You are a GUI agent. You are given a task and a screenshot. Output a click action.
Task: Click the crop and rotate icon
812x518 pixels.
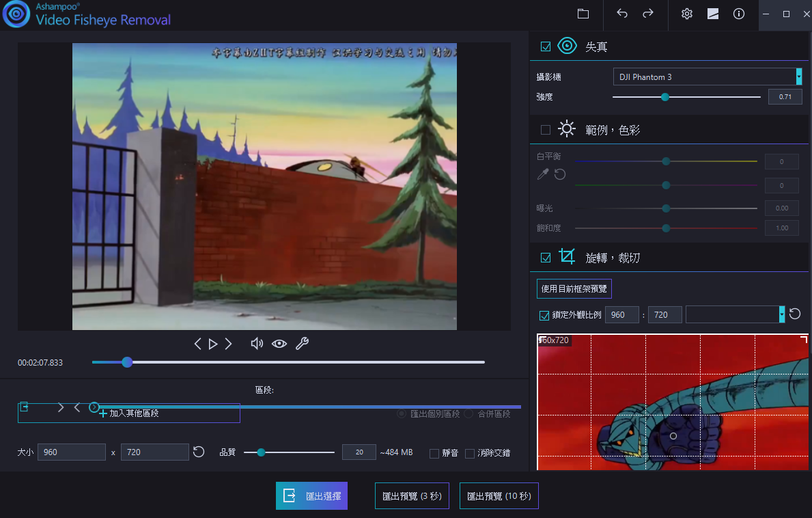coord(567,257)
